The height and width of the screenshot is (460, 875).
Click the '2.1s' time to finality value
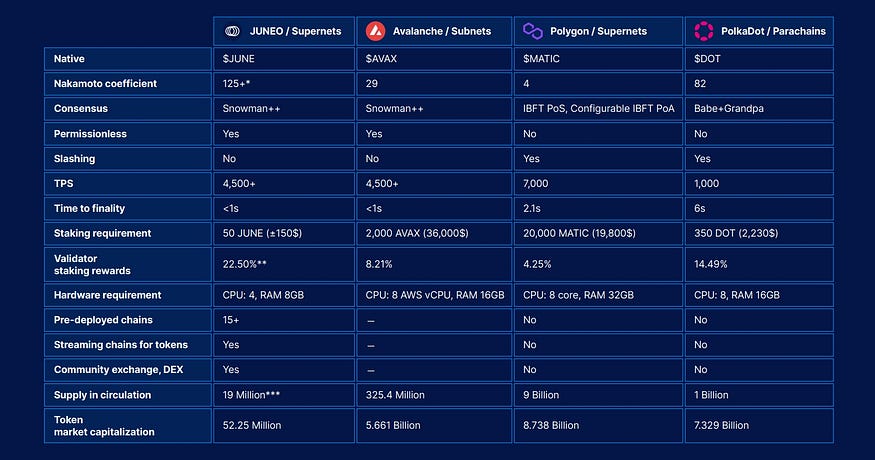point(532,208)
